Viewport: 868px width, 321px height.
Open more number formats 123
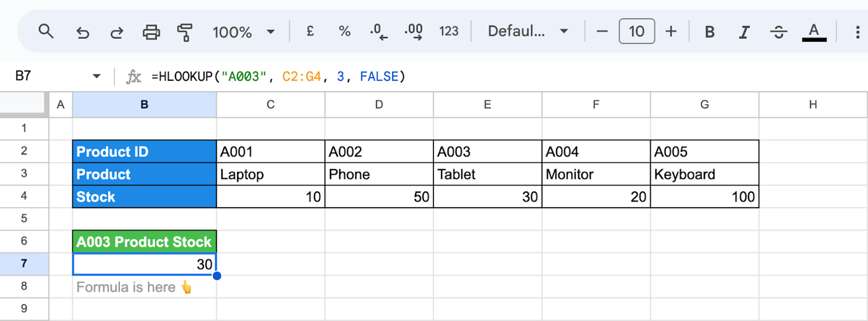point(449,31)
